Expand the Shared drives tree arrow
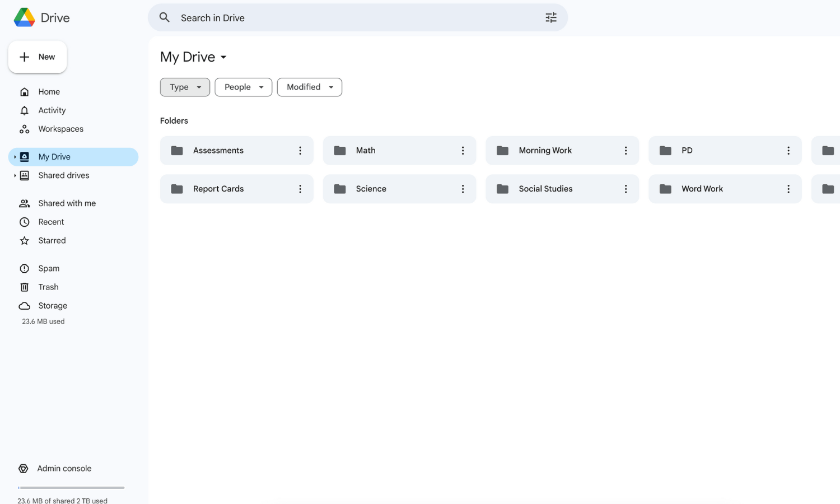 tap(15, 175)
